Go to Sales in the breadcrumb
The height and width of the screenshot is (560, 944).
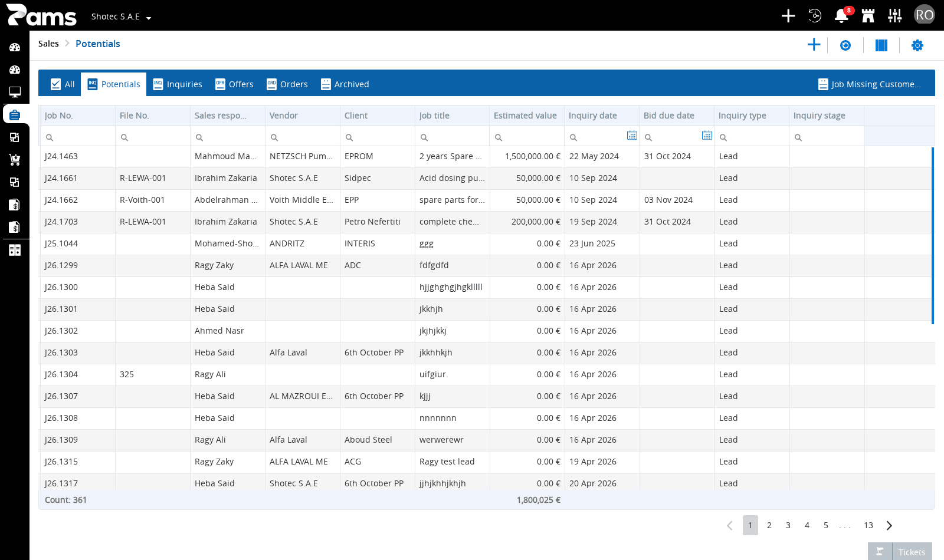pyautogui.click(x=48, y=44)
